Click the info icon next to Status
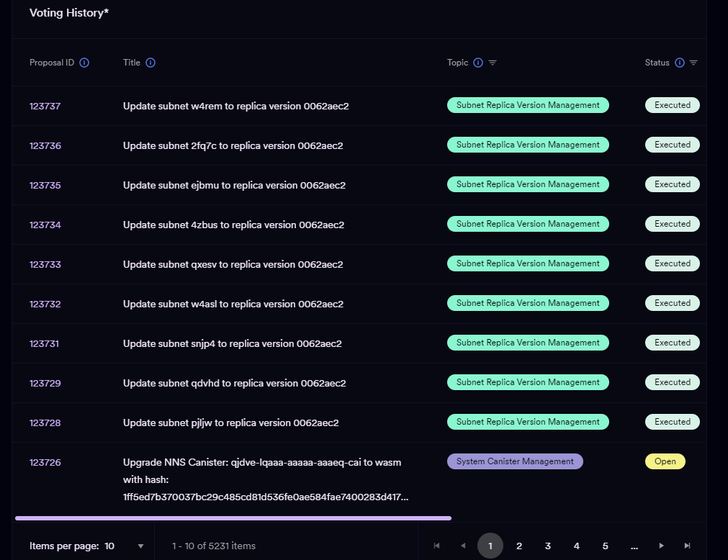The width and height of the screenshot is (728, 560). [x=679, y=63]
